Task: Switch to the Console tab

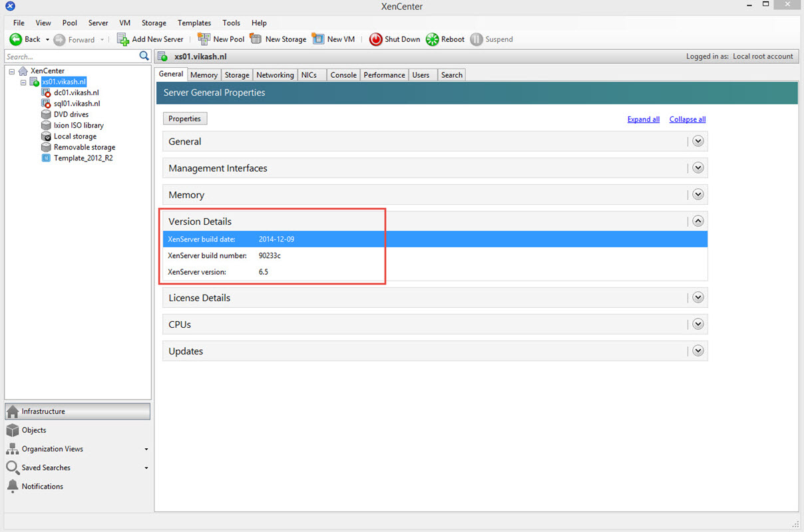Action: (x=343, y=75)
